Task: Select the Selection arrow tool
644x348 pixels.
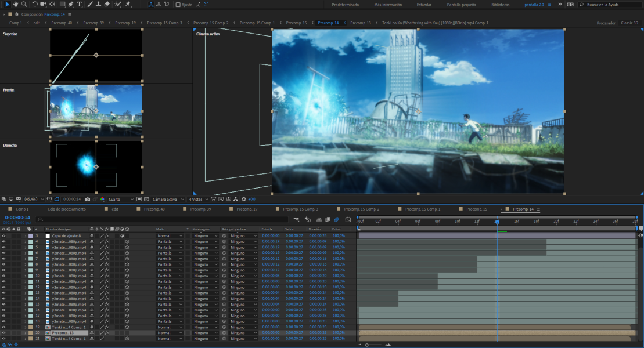Action: [x=7, y=4]
